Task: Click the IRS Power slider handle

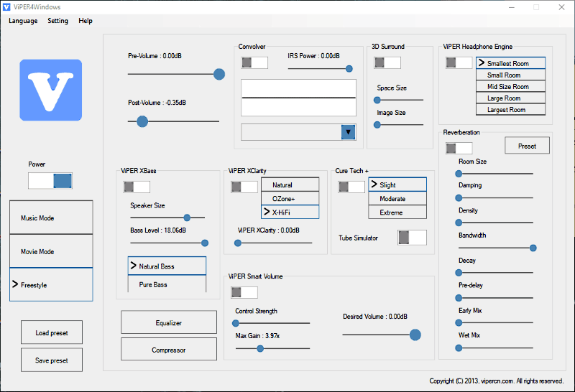Action: (x=349, y=68)
